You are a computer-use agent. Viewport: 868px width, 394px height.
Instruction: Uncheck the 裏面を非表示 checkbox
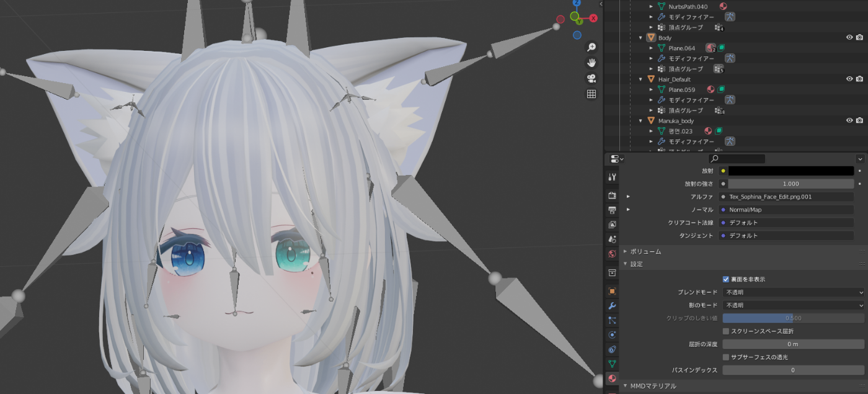point(726,279)
